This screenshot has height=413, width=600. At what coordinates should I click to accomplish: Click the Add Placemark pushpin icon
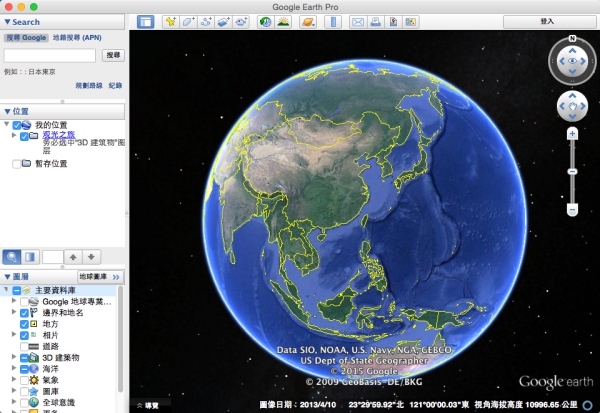pos(170,21)
